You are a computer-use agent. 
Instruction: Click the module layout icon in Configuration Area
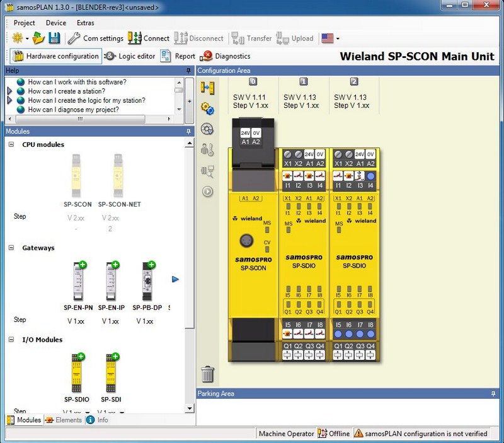[x=208, y=88]
